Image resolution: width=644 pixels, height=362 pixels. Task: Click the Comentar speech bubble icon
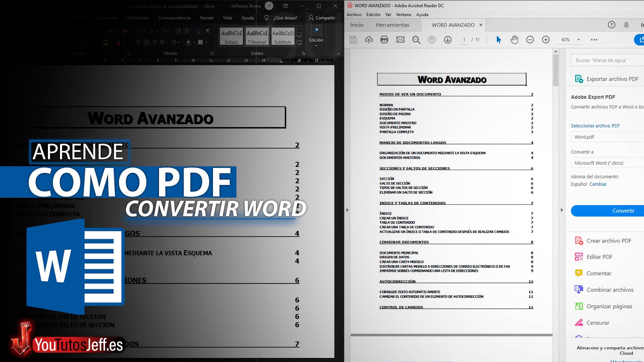click(579, 273)
